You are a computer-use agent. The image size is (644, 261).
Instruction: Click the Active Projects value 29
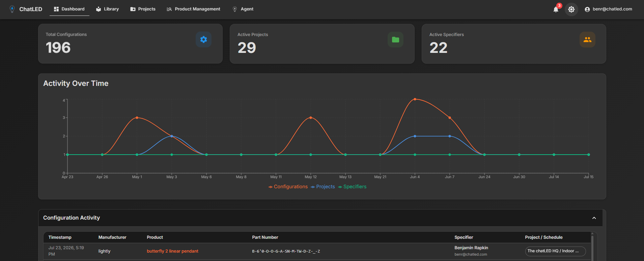pyautogui.click(x=247, y=47)
